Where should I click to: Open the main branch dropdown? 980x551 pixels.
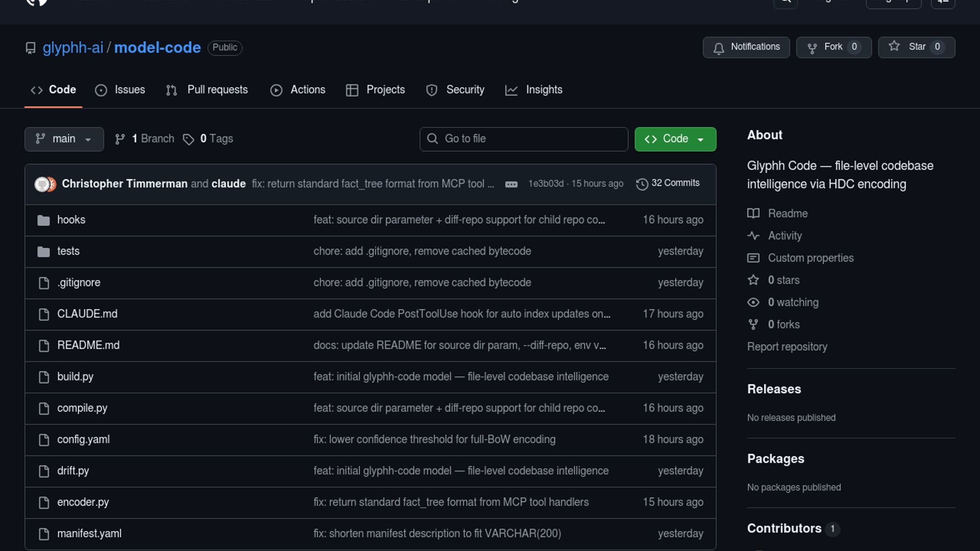(x=64, y=139)
